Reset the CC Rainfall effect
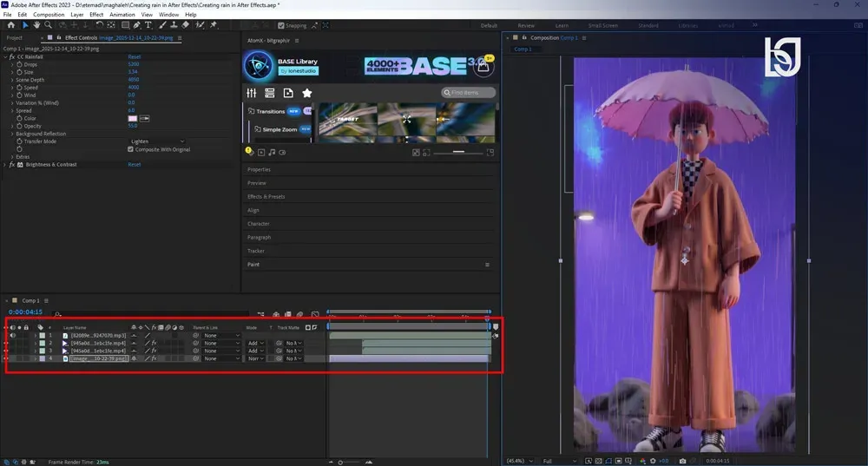The height and width of the screenshot is (466, 868). 134,56
